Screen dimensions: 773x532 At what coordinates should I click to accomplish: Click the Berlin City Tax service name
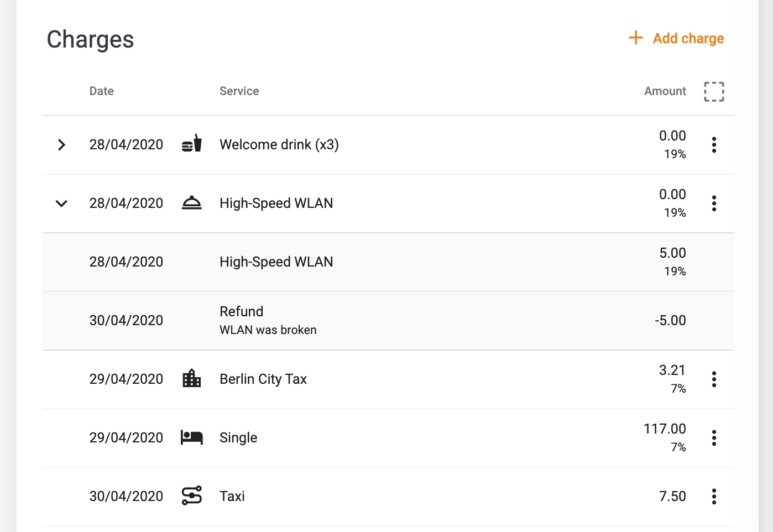pos(263,379)
